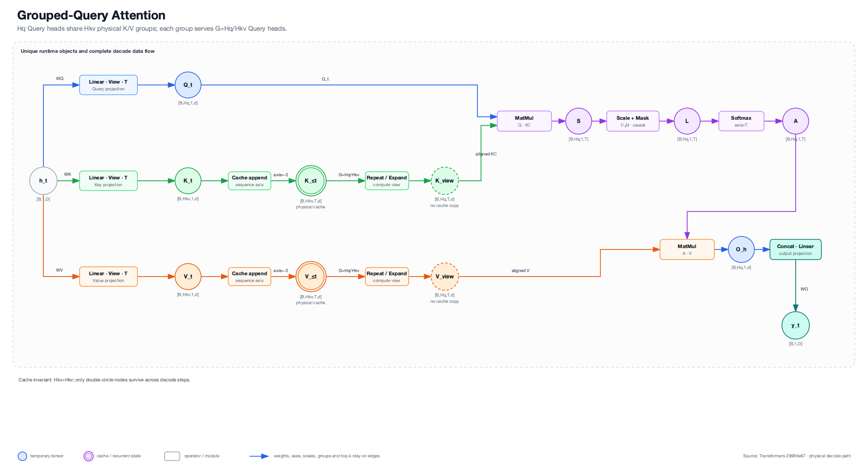Viewport: 868px width, 470px height.
Task: Click the Q_t tensor circle
Action: coord(188,85)
